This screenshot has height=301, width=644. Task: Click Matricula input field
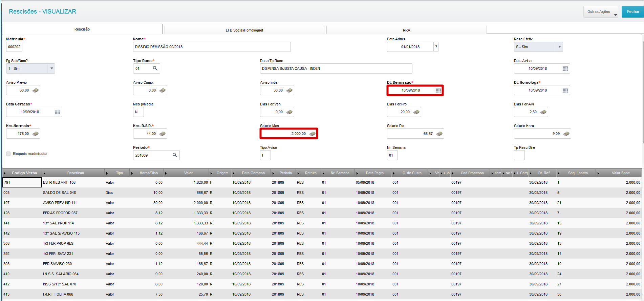(14, 47)
